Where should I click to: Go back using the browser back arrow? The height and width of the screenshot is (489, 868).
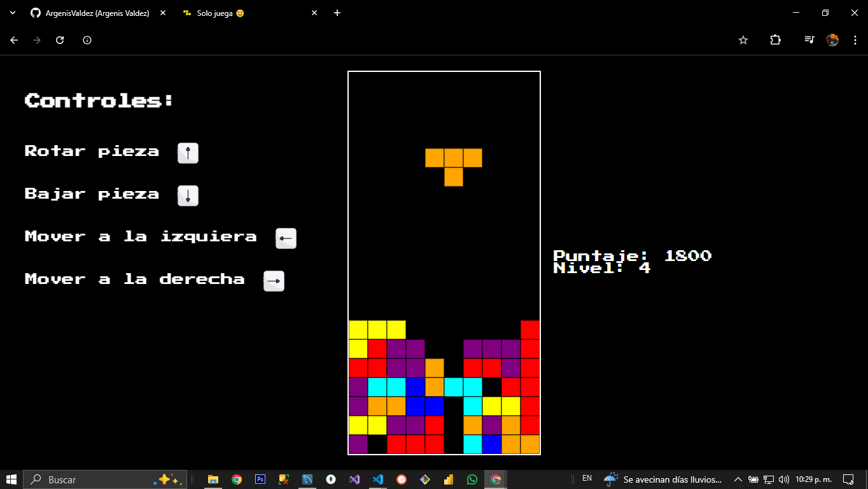click(x=14, y=40)
